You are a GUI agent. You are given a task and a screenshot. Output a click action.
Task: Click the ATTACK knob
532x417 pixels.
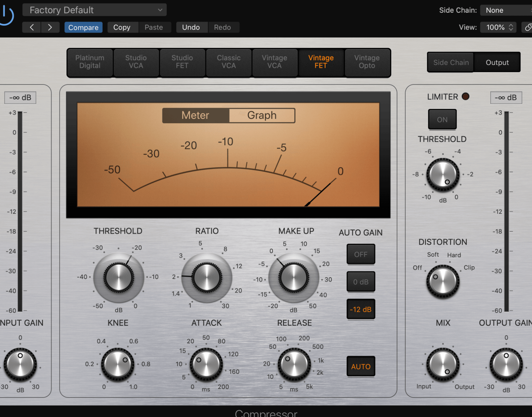[206, 365]
